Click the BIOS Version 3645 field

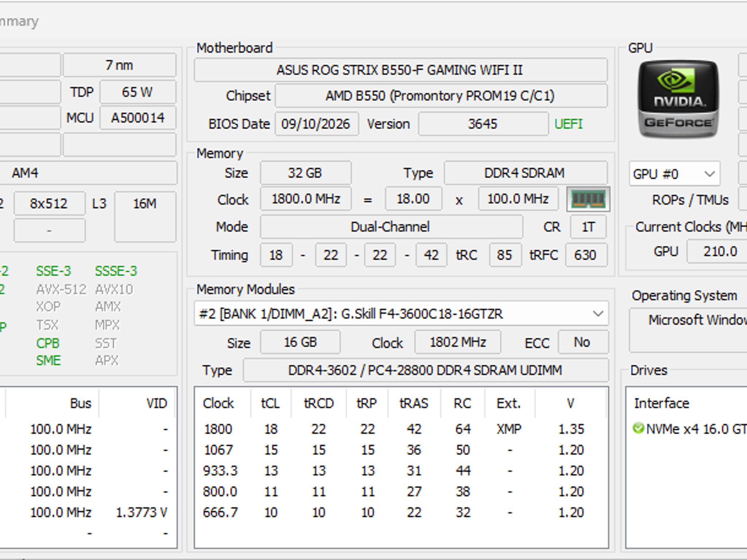click(x=483, y=124)
